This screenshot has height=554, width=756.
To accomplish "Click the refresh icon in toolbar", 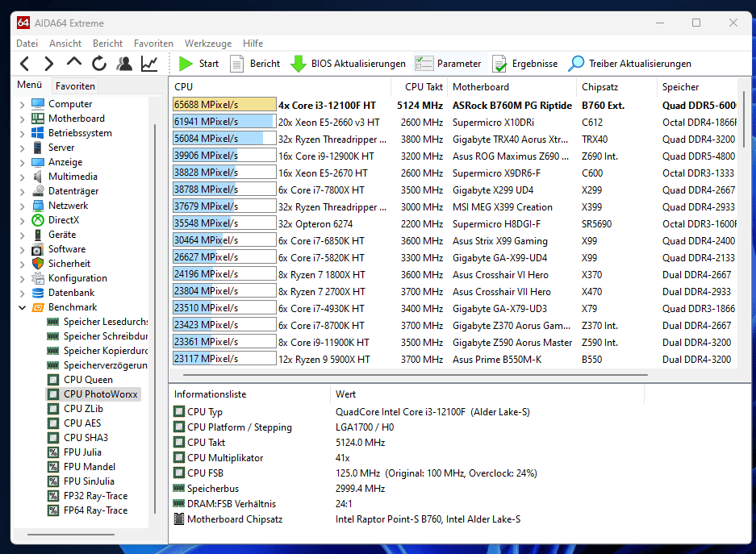I will [99, 64].
